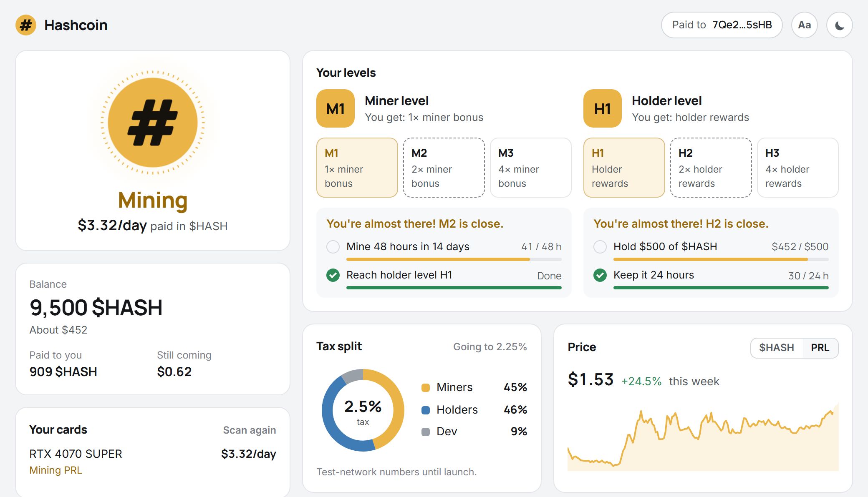Click the +24.5% weekly change text

(x=641, y=381)
